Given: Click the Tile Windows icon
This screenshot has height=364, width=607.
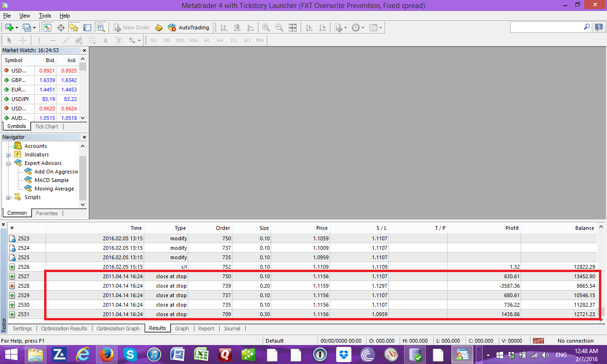Looking at the screenshot, I should 293,27.
